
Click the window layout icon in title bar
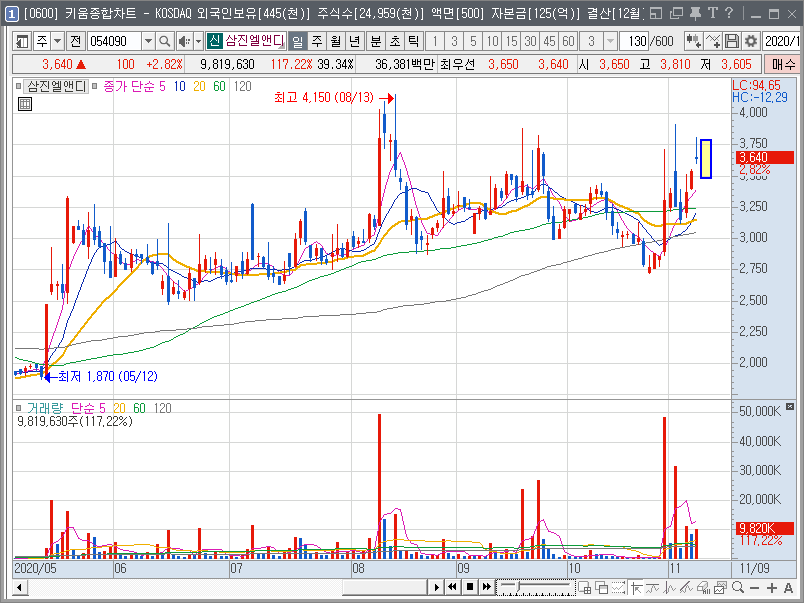tap(656, 13)
